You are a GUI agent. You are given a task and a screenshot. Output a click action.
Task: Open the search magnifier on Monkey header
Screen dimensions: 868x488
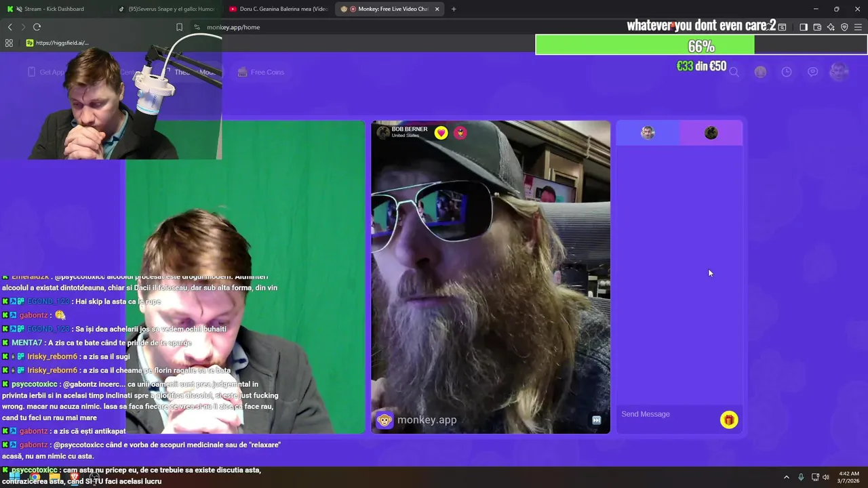point(734,72)
